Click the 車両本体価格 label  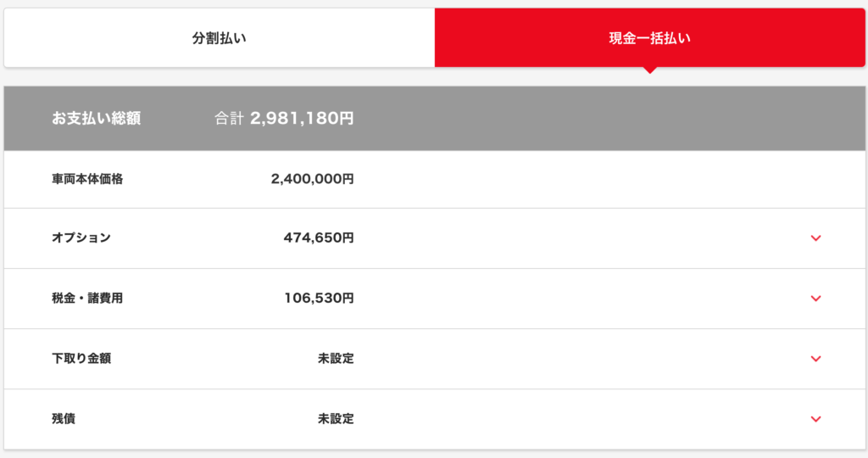[87, 179]
